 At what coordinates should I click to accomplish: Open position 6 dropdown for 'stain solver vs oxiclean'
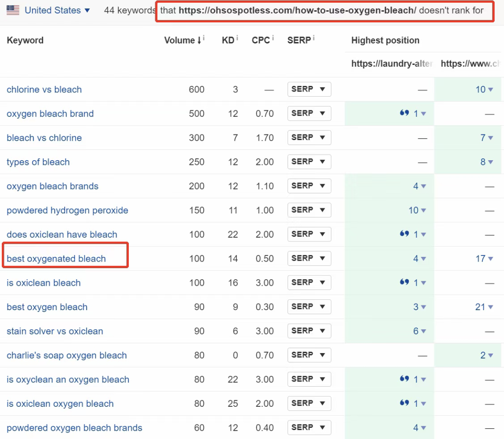point(420,331)
